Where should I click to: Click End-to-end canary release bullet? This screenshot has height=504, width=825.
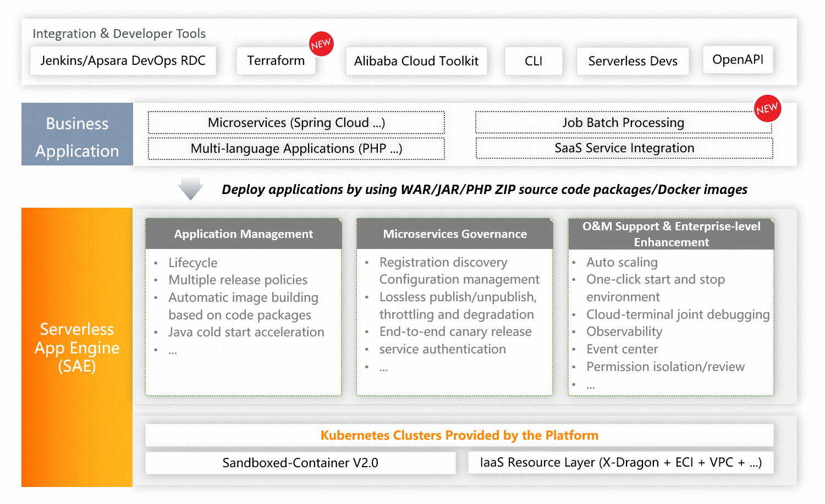pos(455,331)
